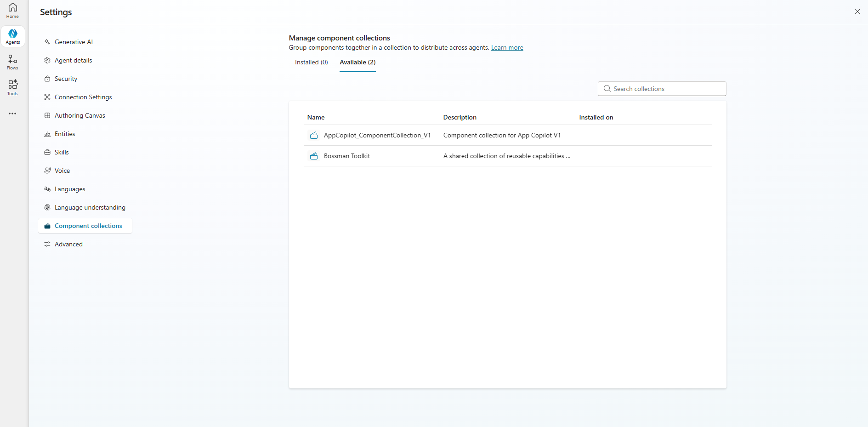This screenshot has height=427, width=868.
Task: Select Language understanding in settings menu
Action: click(90, 207)
